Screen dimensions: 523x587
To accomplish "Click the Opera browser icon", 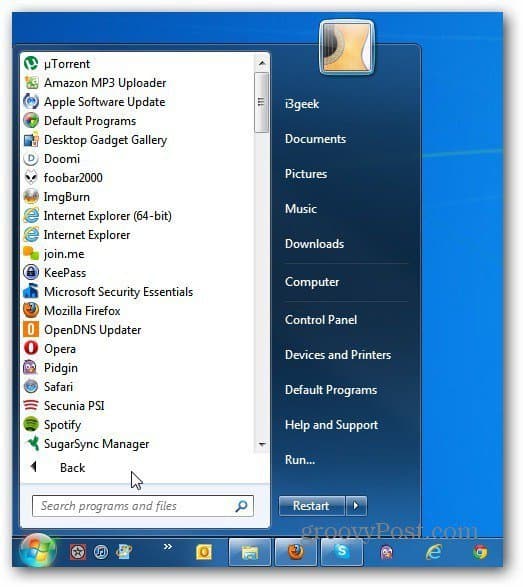I will pos(31,349).
